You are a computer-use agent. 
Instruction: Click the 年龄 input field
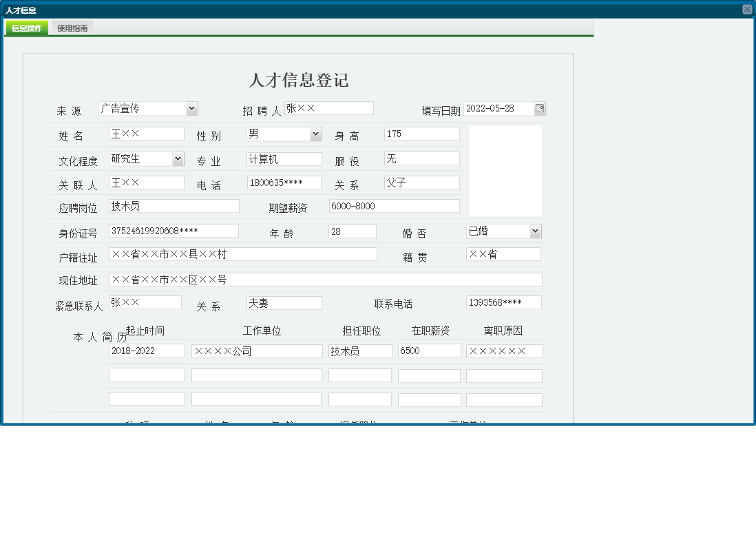(352, 231)
